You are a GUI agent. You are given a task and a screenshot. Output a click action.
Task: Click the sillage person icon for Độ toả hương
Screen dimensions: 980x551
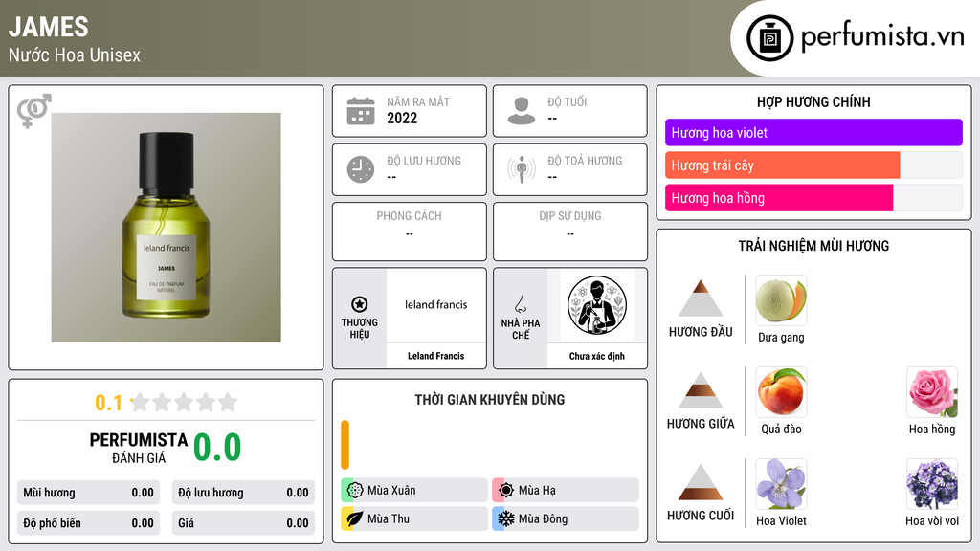[522, 169]
